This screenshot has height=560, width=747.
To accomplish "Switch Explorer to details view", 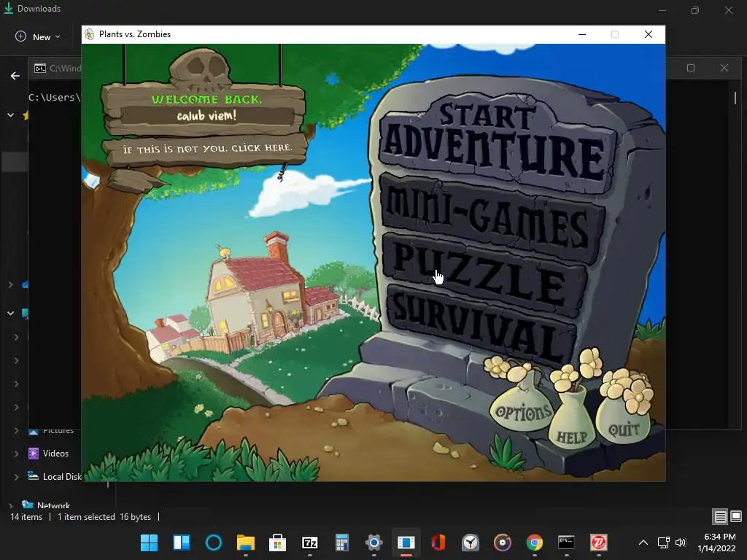I will coord(720,517).
